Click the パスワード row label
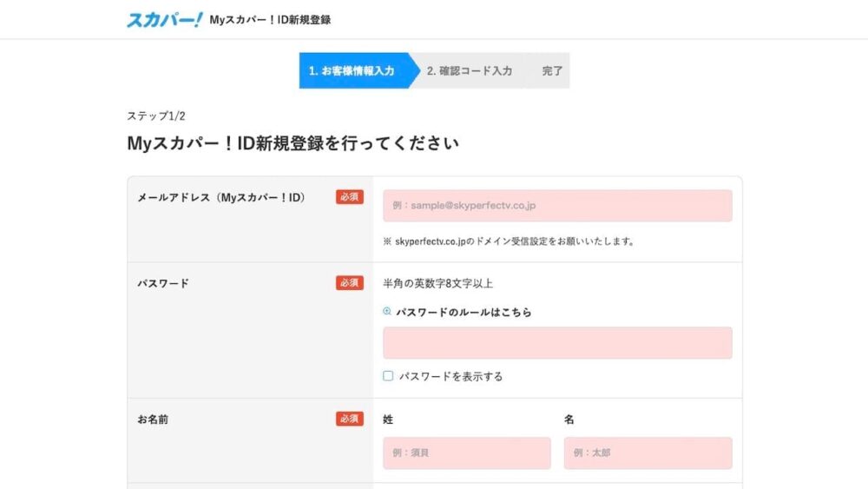This screenshot has height=489, width=868. point(163,283)
